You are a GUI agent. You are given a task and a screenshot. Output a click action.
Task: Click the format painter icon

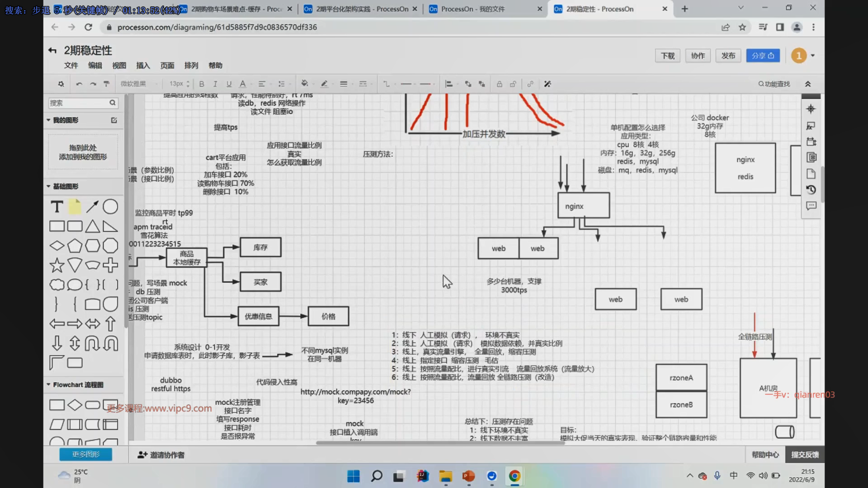107,84
